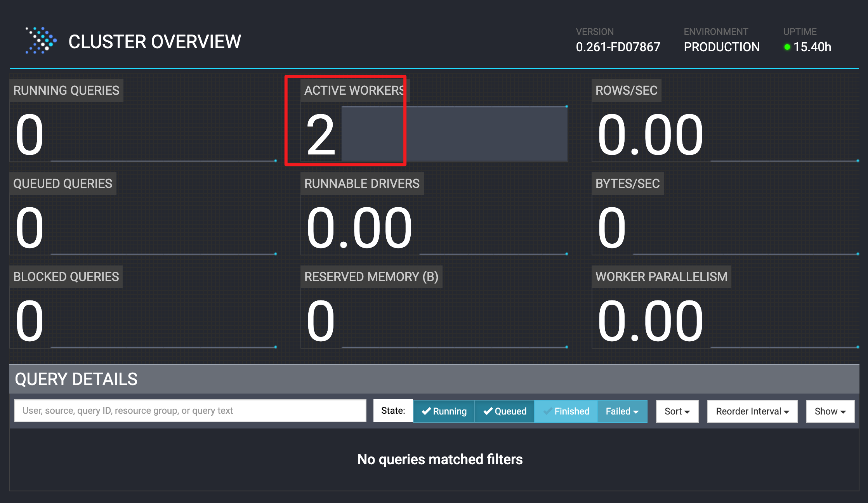The image size is (868, 503).
Task: Click the BLOCKED QUERIES label
Action: [66, 277]
